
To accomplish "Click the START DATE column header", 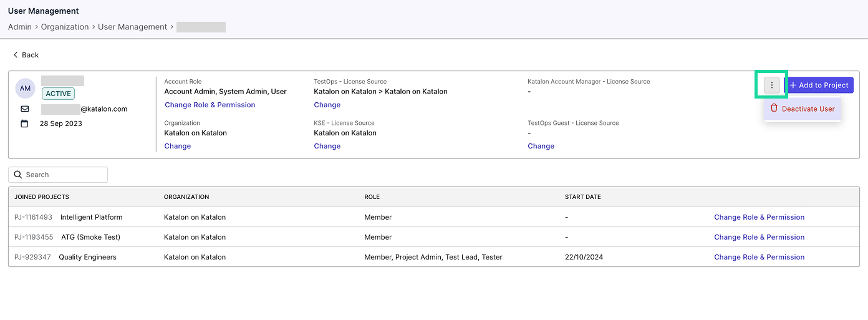I will click(x=583, y=196).
